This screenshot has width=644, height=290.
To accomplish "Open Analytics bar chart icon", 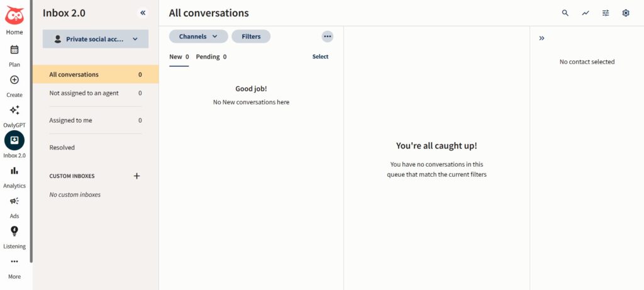I will point(14,170).
